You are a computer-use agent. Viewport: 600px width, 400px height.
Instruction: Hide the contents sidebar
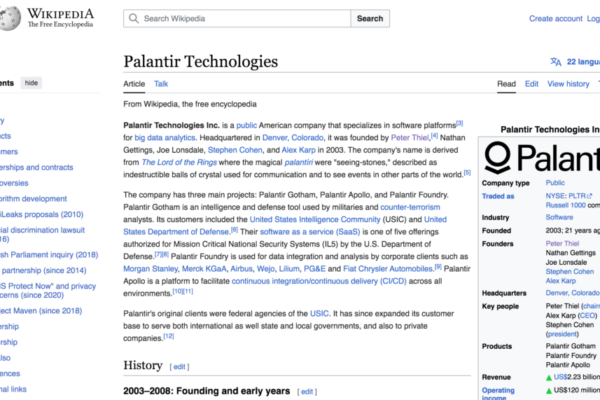31,83
